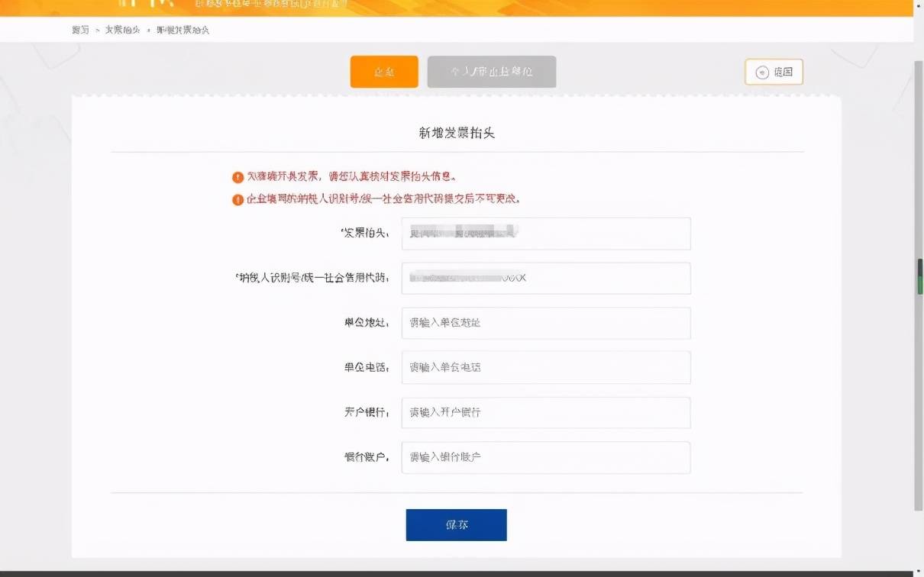Click the first warning icon about 准确开具发票
This screenshot has width=924, height=577.
[237, 177]
